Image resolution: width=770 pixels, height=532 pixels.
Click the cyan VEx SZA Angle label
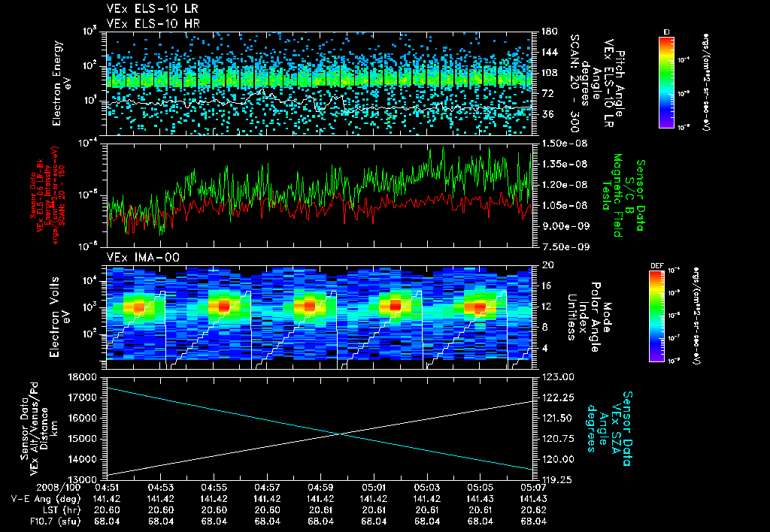608,428
